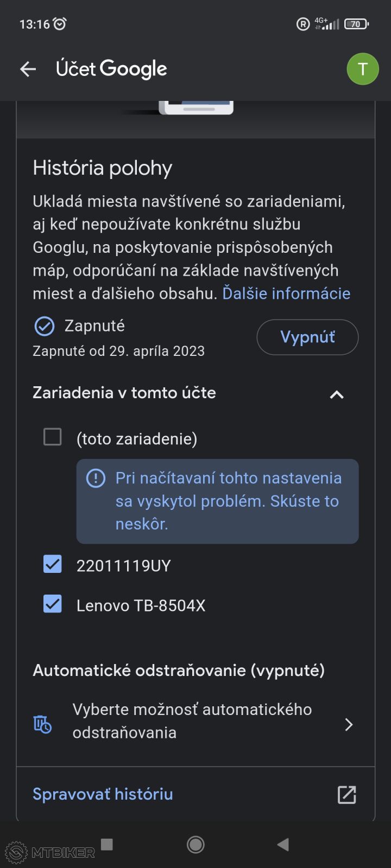Tap the info icon in the error notice
Image resolution: width=391 pixels, height=868 pixels.
96,478
